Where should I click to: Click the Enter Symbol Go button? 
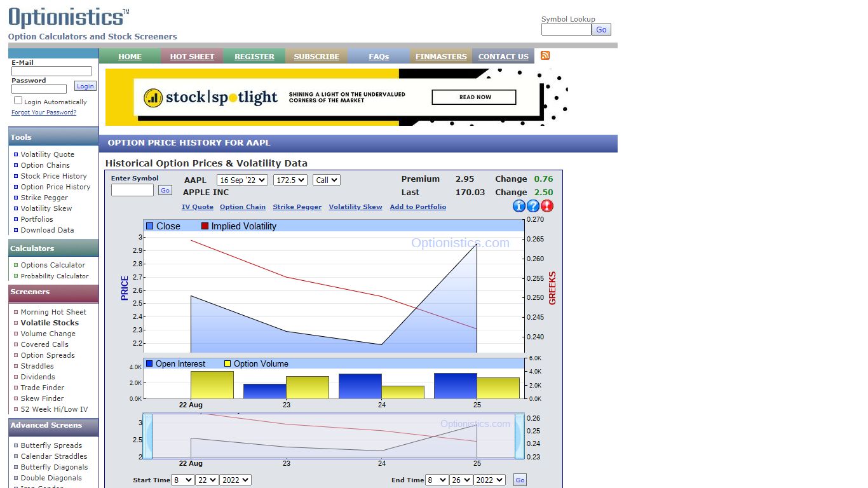click(x=165, y=191)
